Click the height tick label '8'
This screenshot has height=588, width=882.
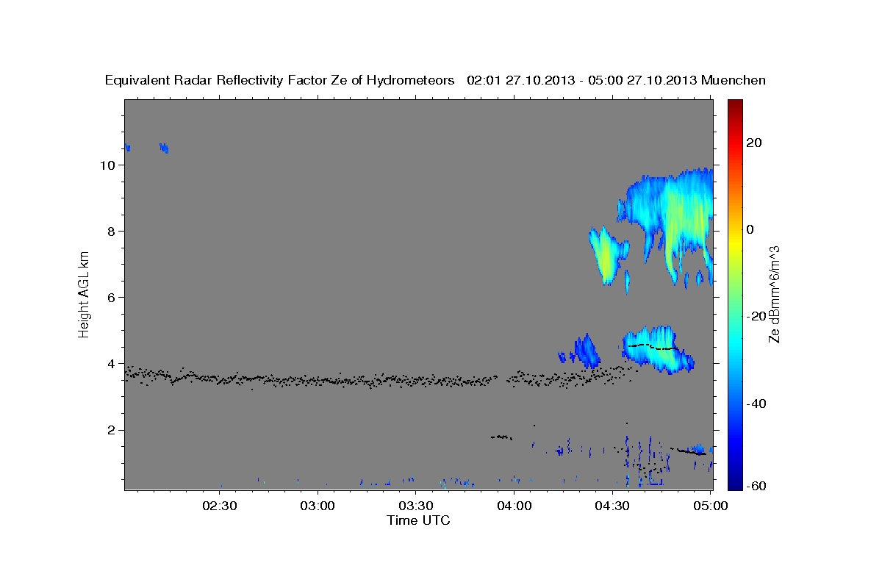110,232
